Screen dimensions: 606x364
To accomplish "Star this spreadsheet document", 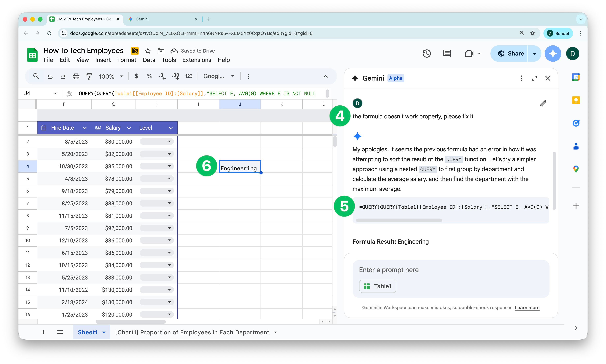I will tap(148, 51).
